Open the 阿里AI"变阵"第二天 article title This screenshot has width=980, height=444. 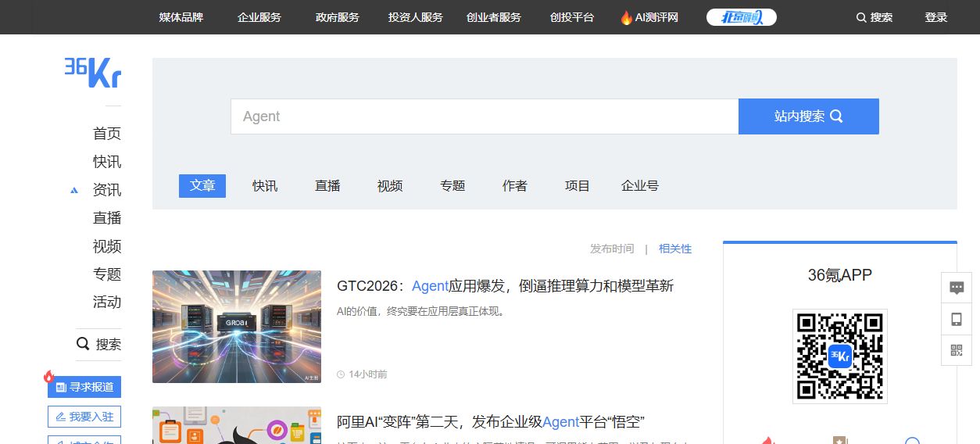[491, 422]
